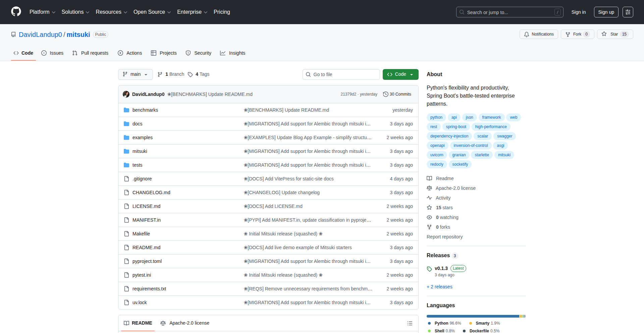Expand the Open Source menu

[x=152, y=12]
